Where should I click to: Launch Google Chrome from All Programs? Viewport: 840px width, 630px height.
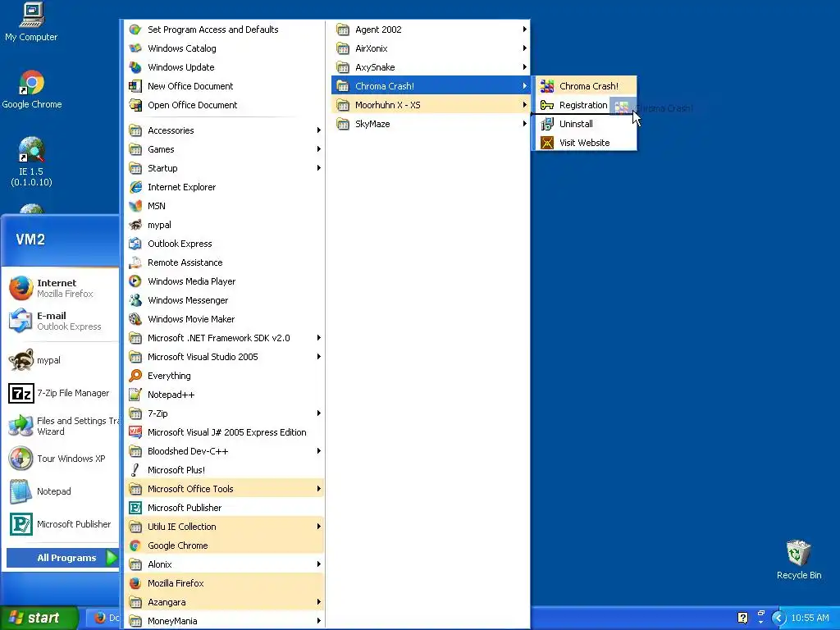pyautogui.click(x=225, y=546)
